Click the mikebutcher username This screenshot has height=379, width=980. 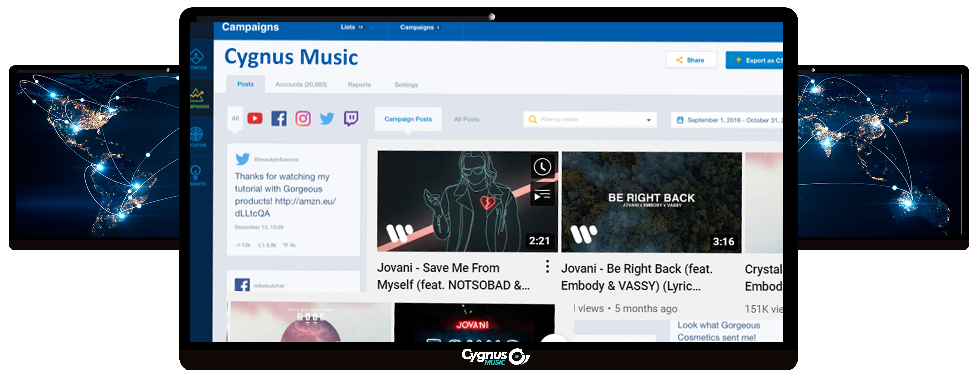[269, 286]
